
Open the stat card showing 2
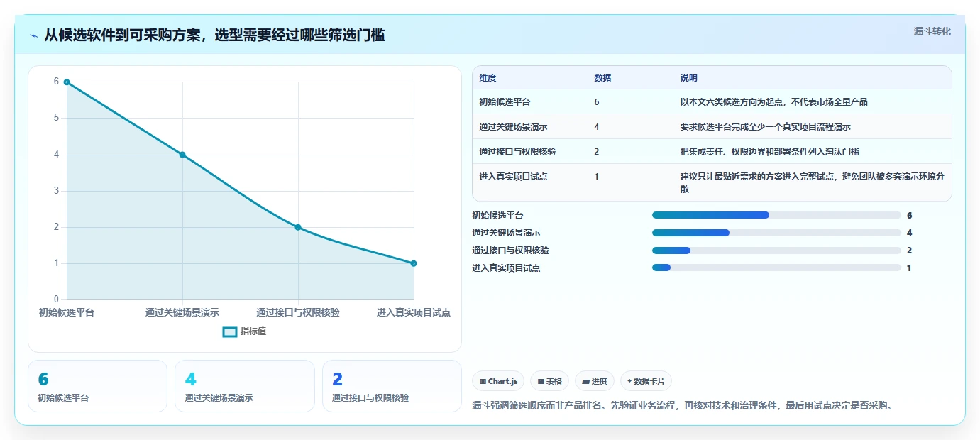(392, 386)
